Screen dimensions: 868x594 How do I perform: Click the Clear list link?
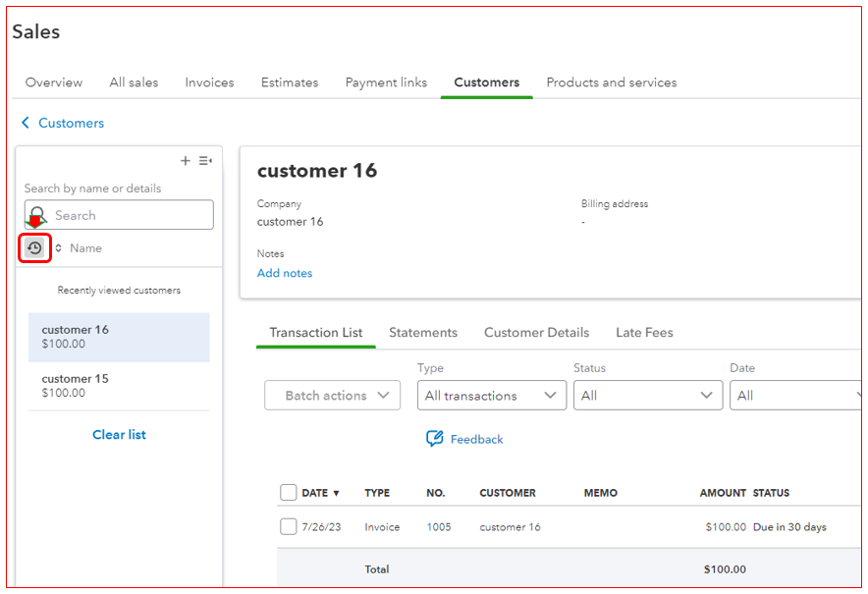[119, 434]
